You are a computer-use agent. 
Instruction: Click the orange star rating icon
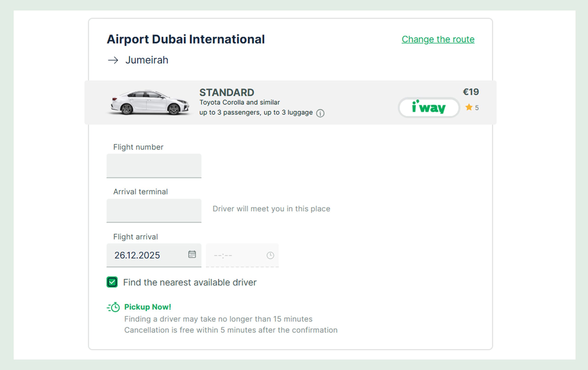click(x=469, y=107)
